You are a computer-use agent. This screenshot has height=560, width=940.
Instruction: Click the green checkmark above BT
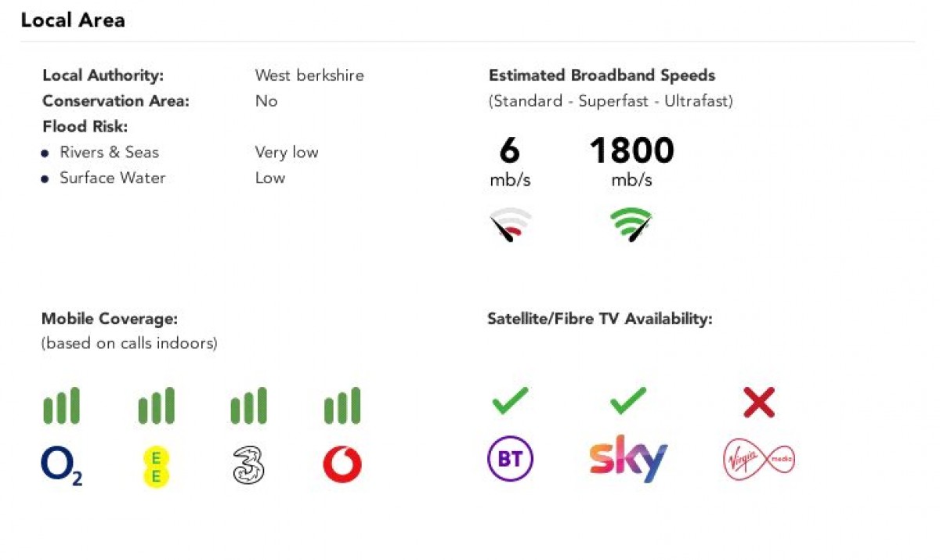point(510,401)
